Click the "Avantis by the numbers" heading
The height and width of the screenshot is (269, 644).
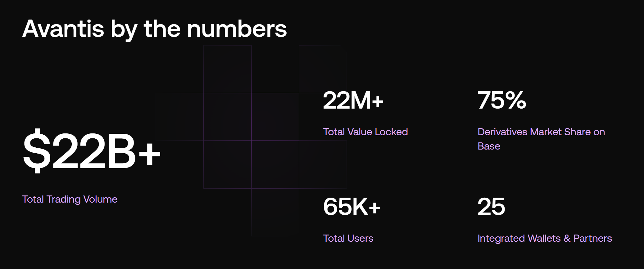pos(154,29)
